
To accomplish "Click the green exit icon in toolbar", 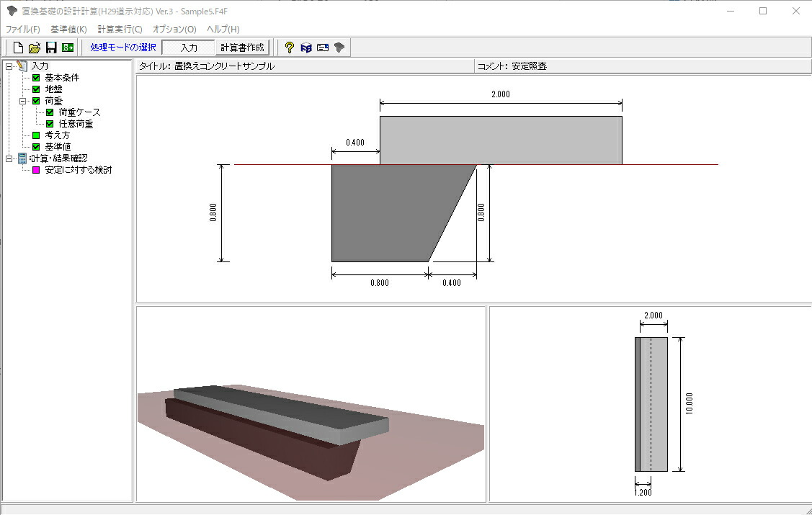I will tap(68, 48).
